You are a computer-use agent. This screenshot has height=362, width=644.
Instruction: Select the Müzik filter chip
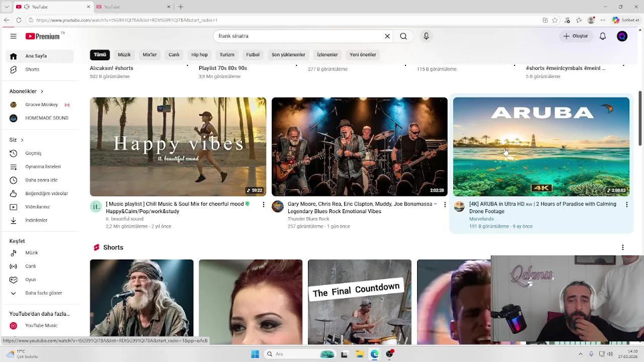(124, 55)
